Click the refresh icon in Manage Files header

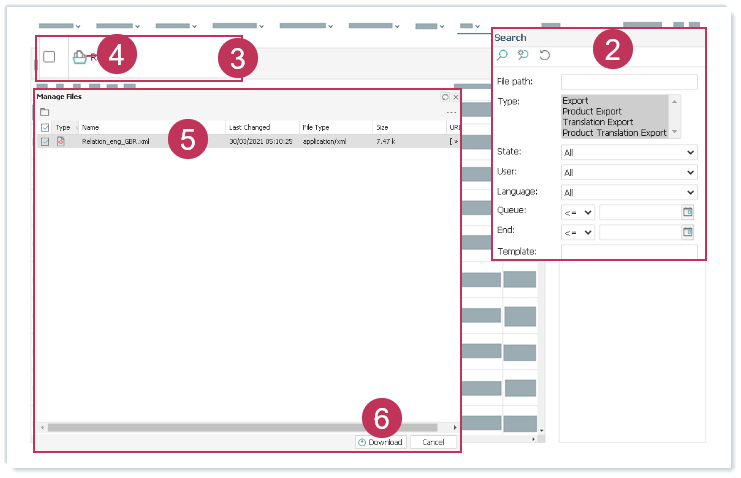pos(446,97)
